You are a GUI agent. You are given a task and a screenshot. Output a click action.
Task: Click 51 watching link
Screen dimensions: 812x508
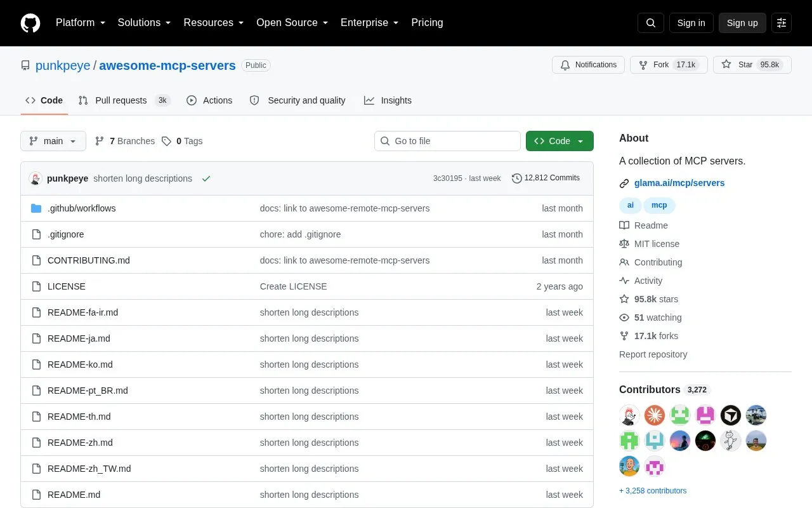650,317
